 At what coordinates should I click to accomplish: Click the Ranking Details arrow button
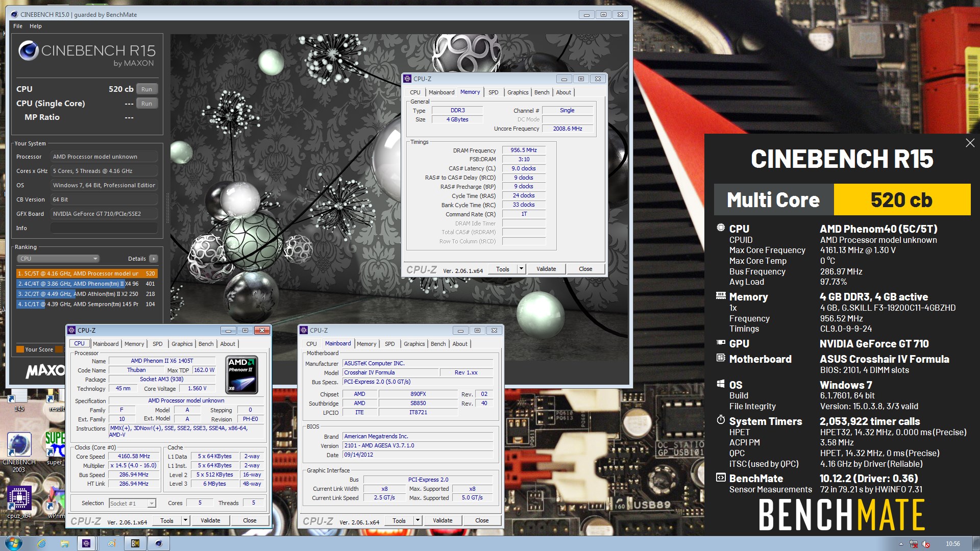154,259
